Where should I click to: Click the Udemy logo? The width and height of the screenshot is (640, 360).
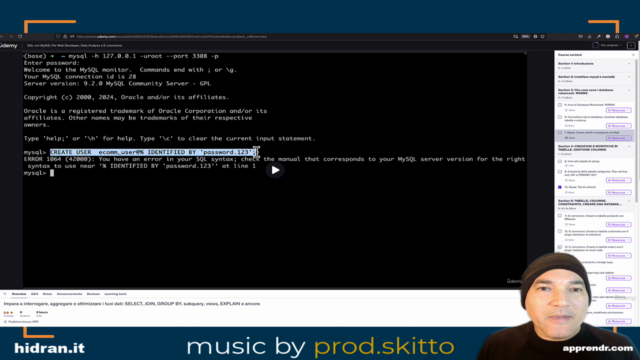(9, 46)
